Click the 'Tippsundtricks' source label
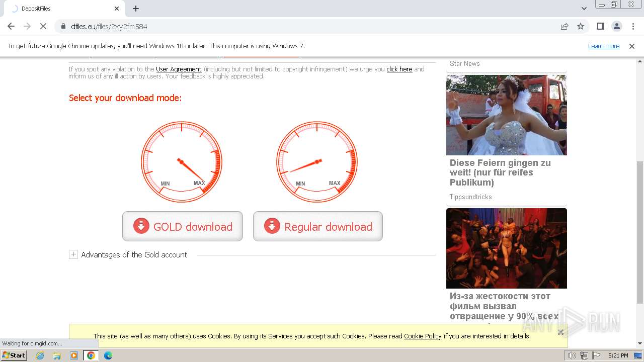The height and width of the screenshot is (362, 644). tap(471, 197)
